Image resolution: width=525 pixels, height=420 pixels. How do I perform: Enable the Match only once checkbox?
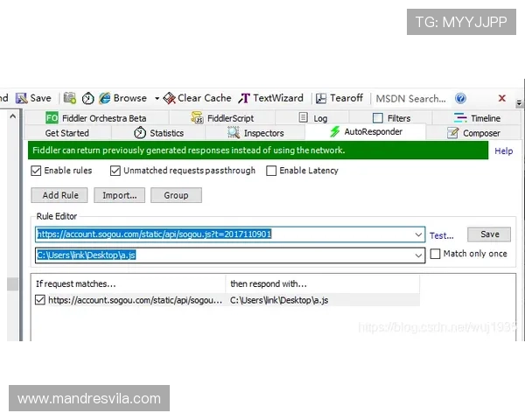435,254
